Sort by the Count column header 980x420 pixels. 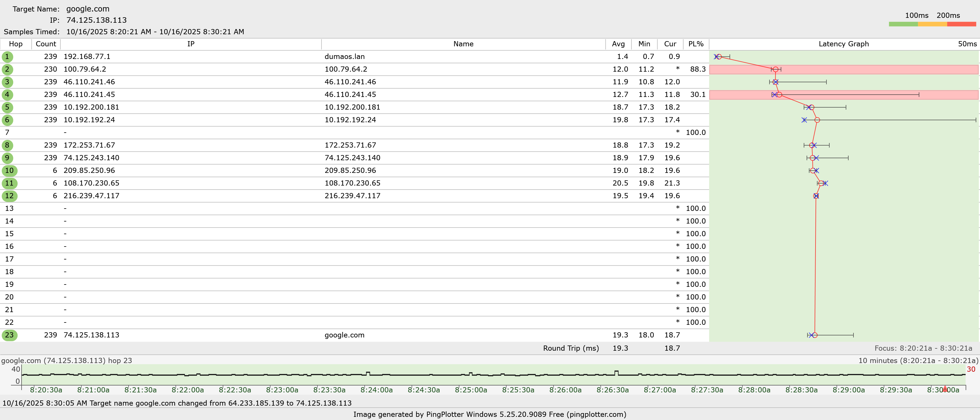point(46,44)
